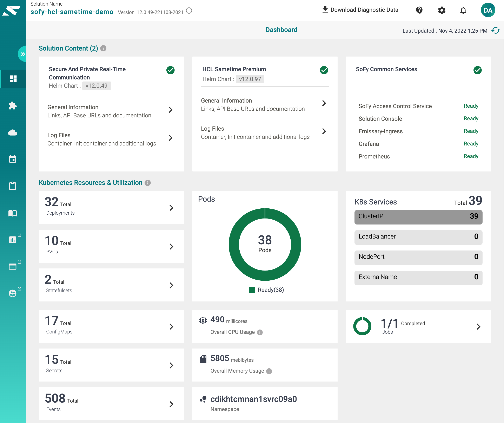Open the 32 Total Deployments chevron
The width and height of the screenshot is (504, 423).
pyautogui.click(x=171, y=208)
